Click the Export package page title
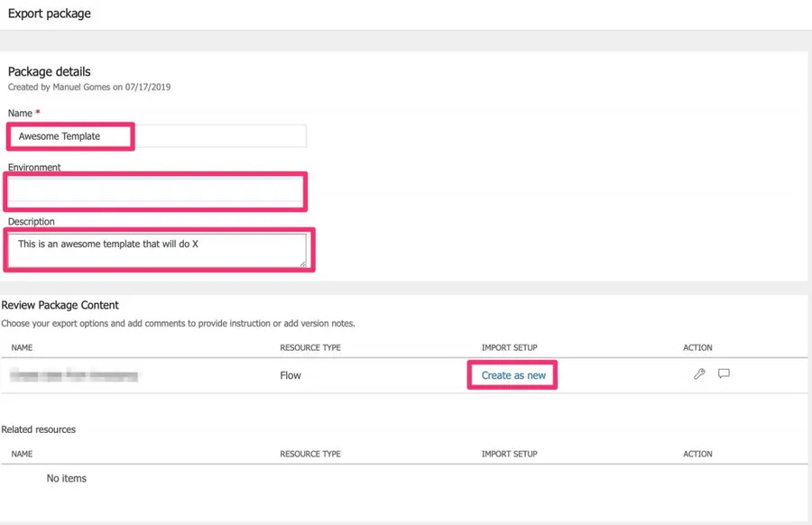This screenshot has width=812, height=525. click(50, 14)
